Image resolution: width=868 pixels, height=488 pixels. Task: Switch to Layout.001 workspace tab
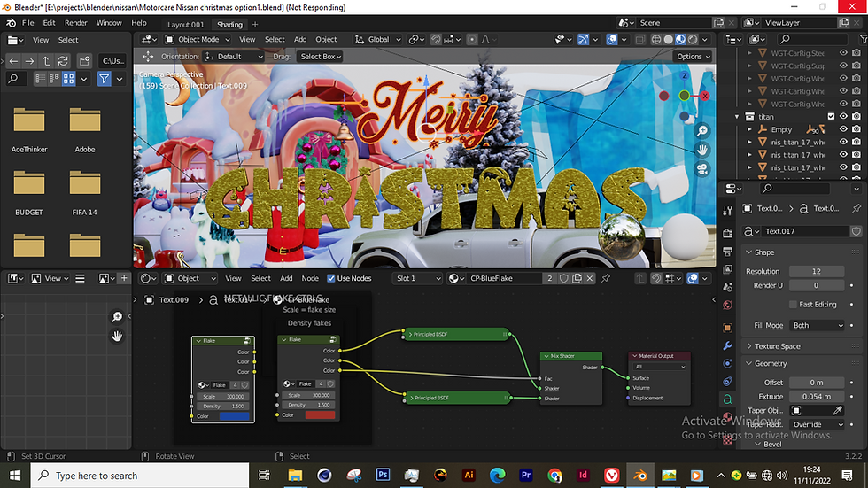[186, 24]
